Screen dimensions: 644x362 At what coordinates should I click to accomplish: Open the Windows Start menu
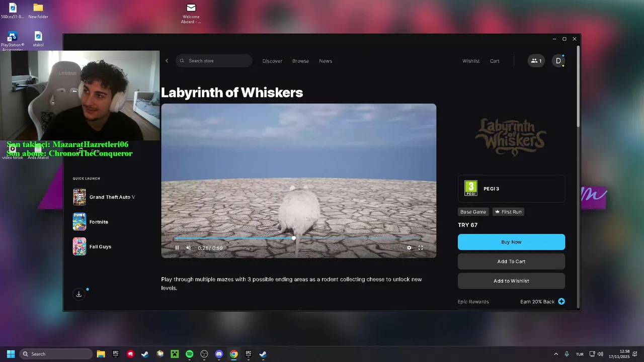point(11,354)
